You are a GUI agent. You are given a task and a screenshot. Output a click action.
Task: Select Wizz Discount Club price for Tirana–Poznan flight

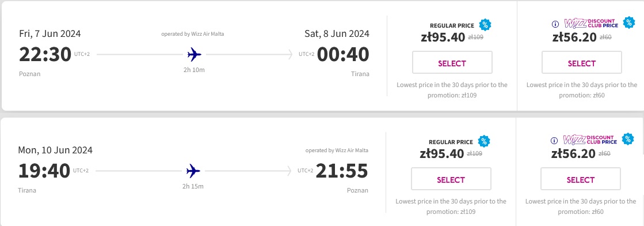[581, 179]
